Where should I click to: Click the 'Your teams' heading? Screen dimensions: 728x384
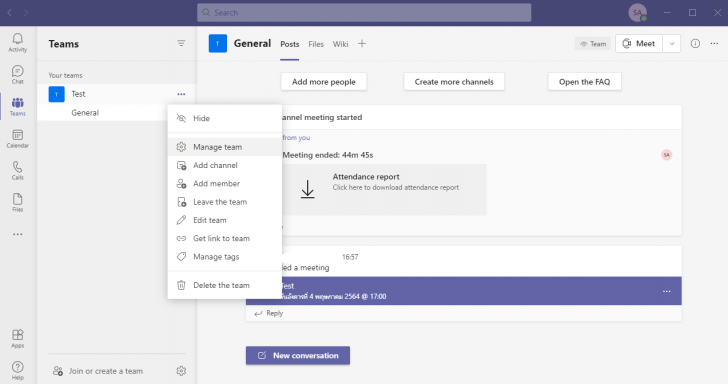point(65,75)
